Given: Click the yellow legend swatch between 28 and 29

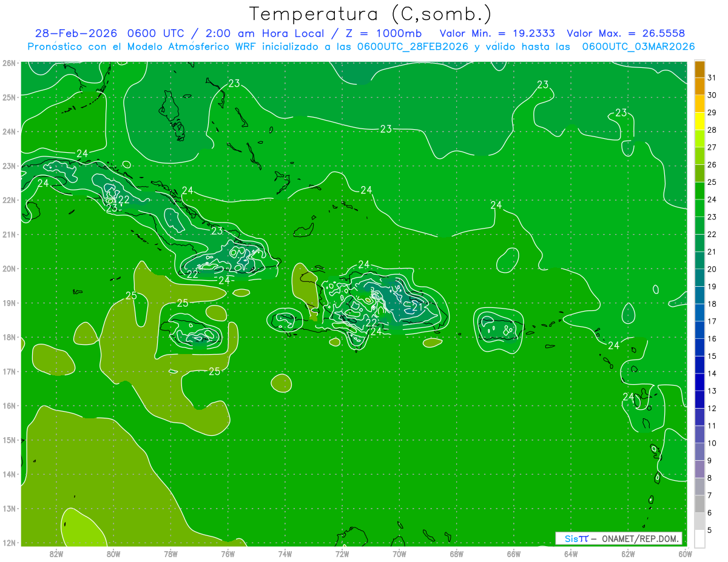Looking at the screenshot, I should pos(699,121).
